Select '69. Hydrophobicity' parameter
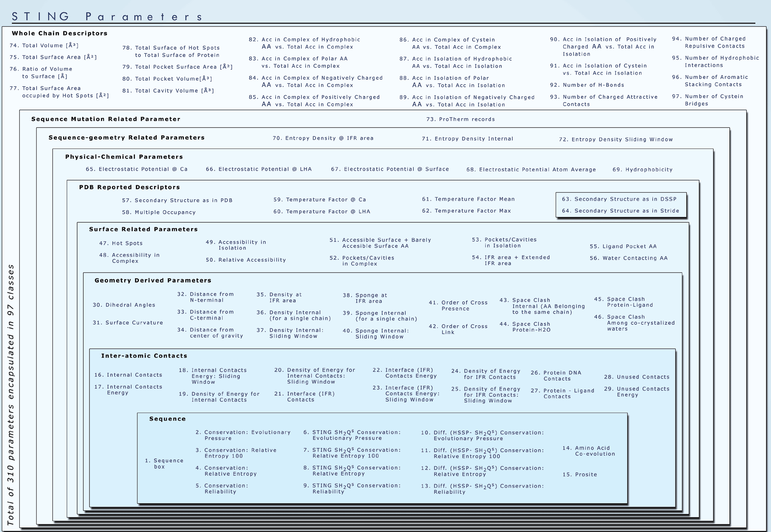771x532 pixels. click(643, 169)
